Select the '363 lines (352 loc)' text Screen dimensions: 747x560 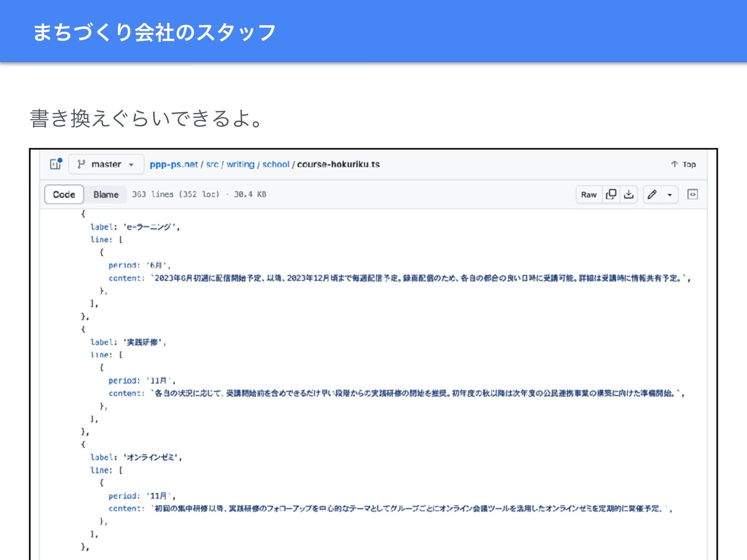tap(175, 194)
